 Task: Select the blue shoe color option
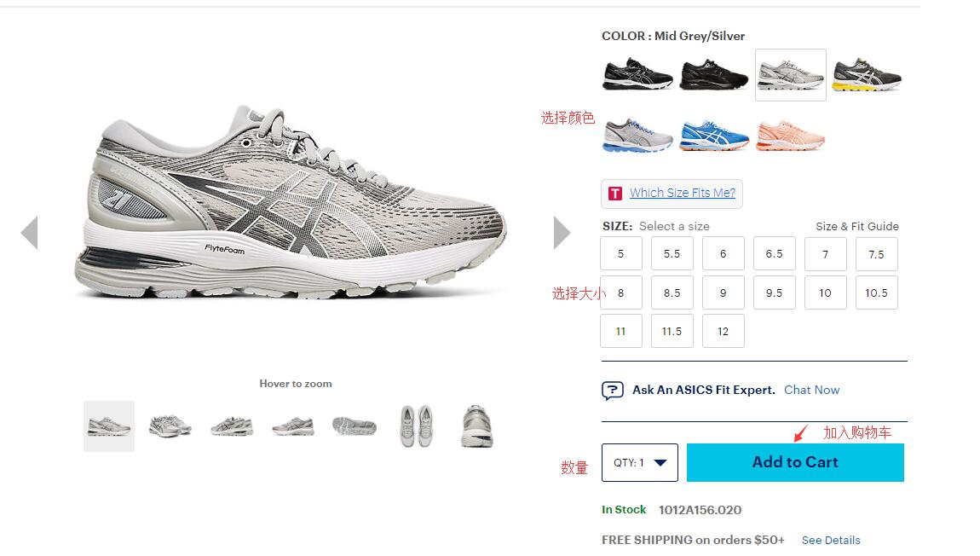click(x=714, y=135)
